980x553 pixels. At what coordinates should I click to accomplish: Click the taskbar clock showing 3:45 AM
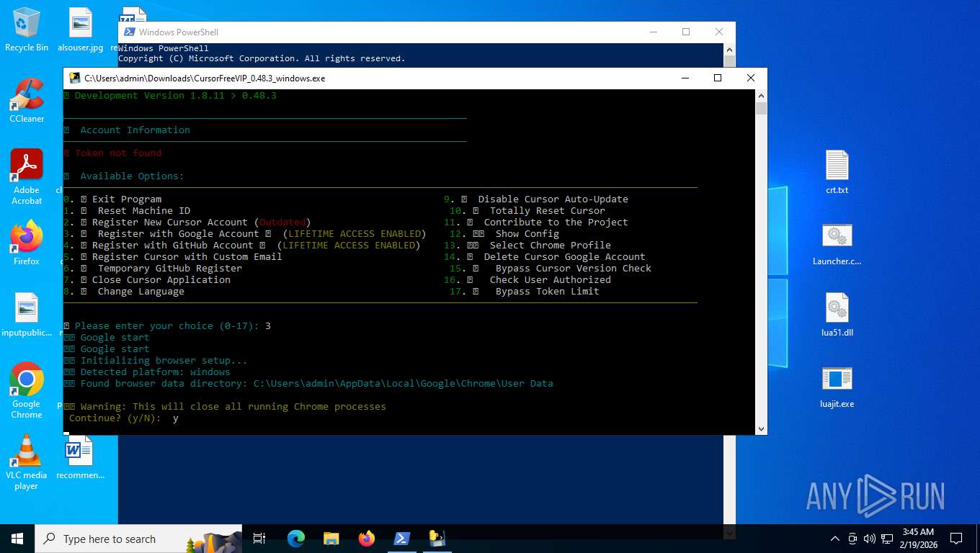click(x=918, y=539)
